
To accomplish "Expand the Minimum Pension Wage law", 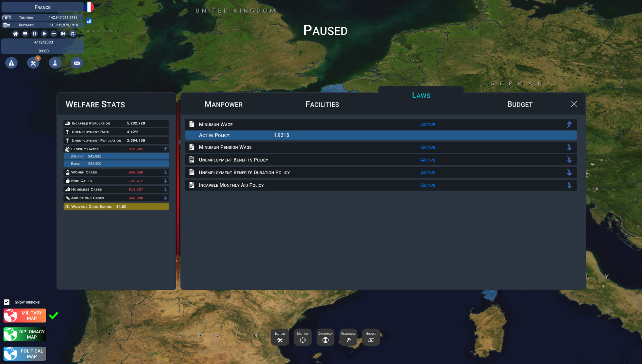I will 569,147.
